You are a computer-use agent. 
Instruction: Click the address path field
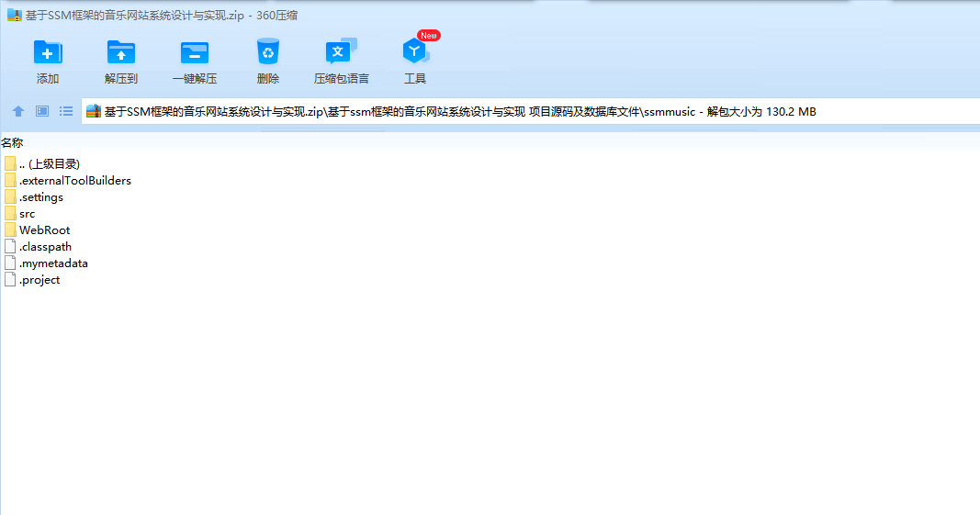point(530,111)
